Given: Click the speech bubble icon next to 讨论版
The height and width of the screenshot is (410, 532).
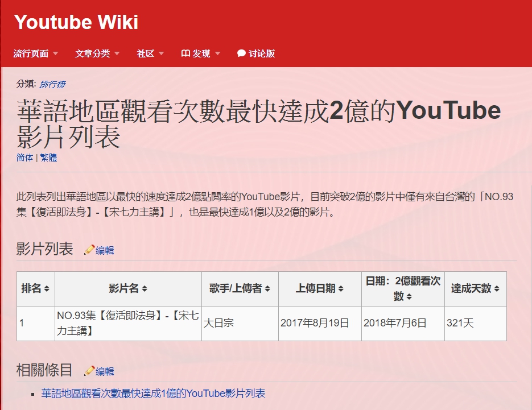Looking at the screenshot, I should 241,53.
